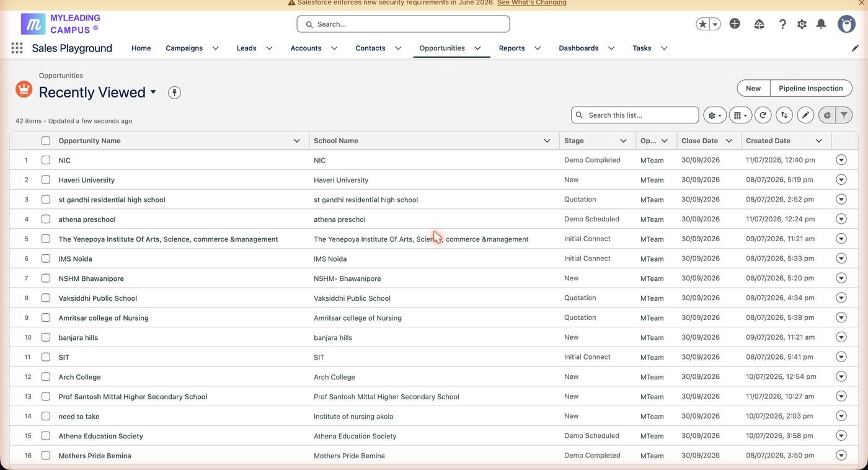Select the banjara hills row checkbox
The height and width of the screenshot is (470, 868).
(46, 337)
